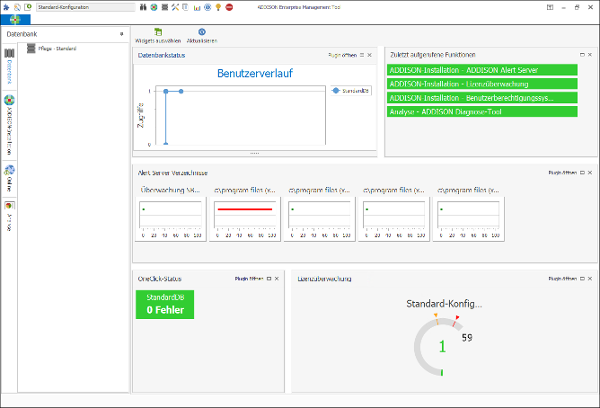The width and height of the screenshot is (600, 408).
Task: Open plugin from OneClick-Status widget
Action: pos(249,279)
